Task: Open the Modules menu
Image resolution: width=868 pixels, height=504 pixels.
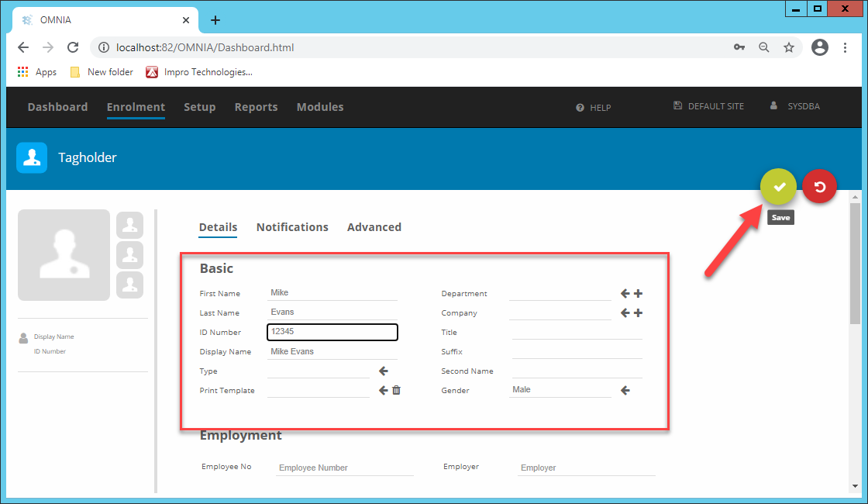Action: click(x=320, y=107)
